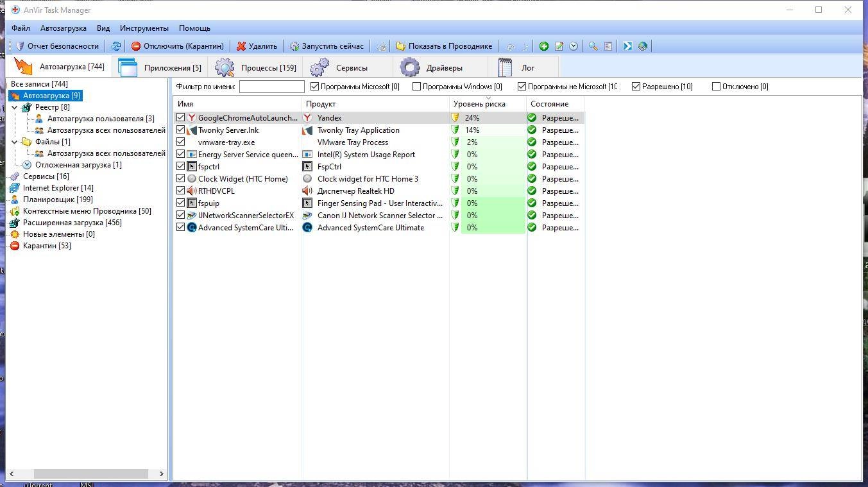Click the refresh icon beside Отчет безопасности

[116, 46]
